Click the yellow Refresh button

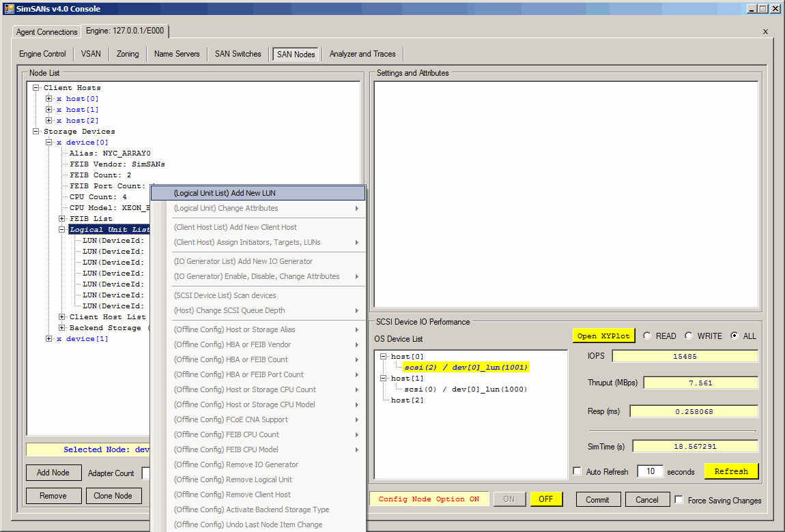(731, 471)
